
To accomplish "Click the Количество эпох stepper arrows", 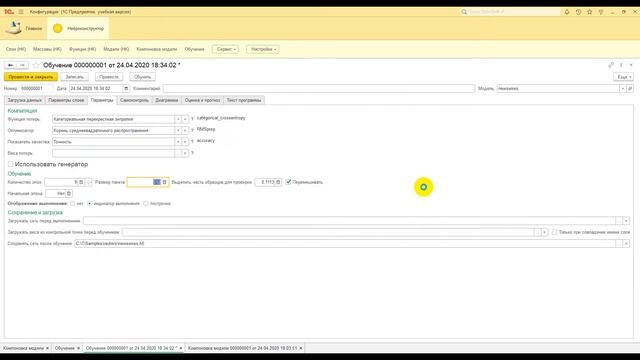I will click(x=89, y=182).
